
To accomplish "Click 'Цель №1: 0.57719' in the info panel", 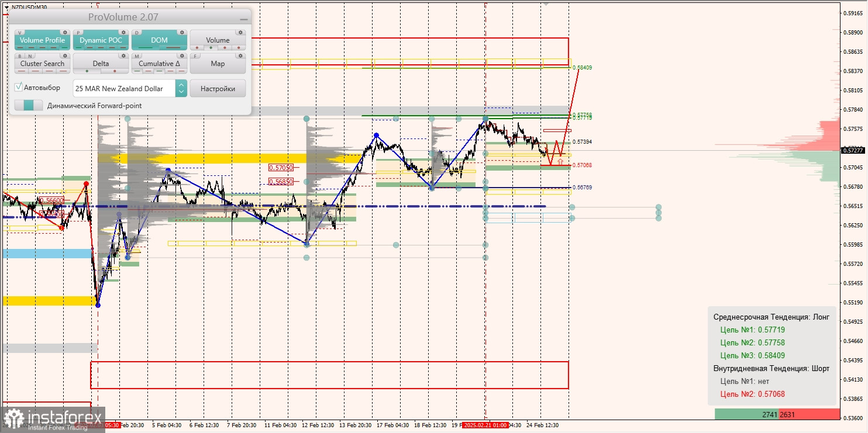I will coord(753,330).
